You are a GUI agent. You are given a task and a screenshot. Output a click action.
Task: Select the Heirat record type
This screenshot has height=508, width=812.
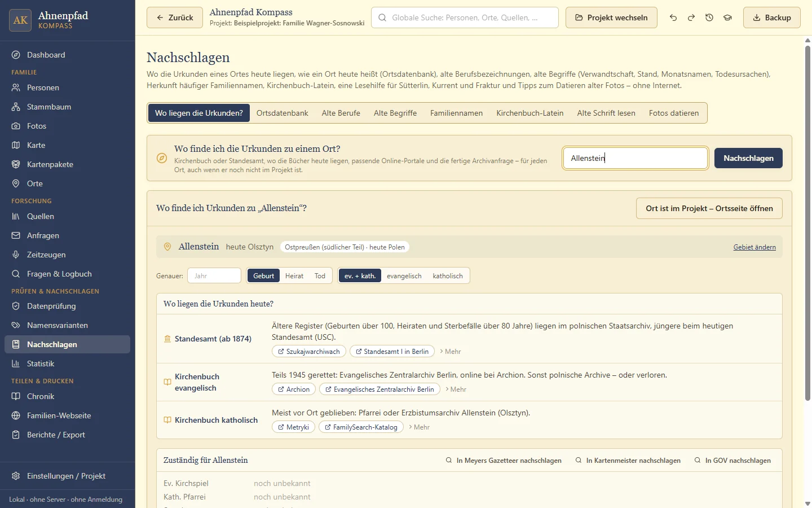[x=294, y=276]
